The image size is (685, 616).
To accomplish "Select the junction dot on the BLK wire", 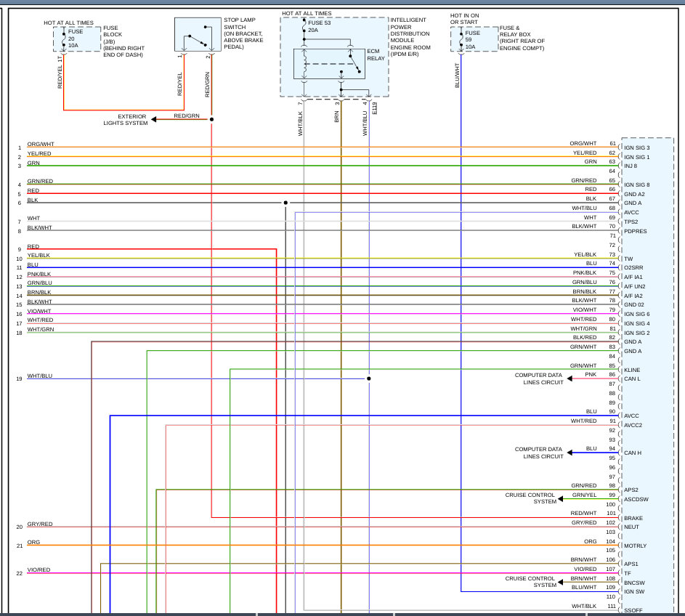I will 285,203.
